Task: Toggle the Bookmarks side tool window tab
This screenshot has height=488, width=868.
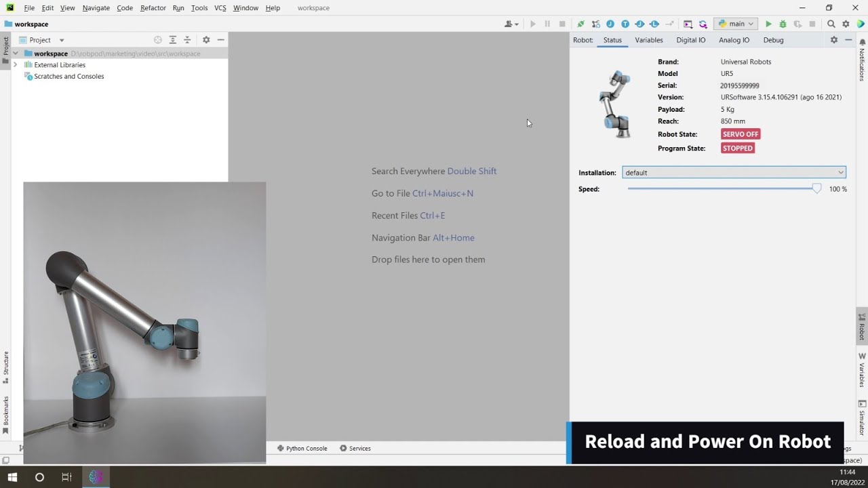Action: 5,415
